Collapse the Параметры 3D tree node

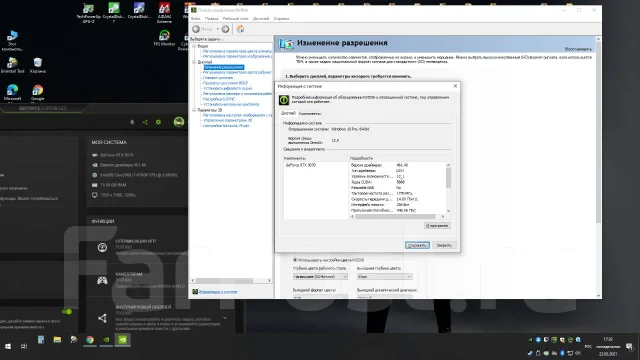[x=194, y=110]
